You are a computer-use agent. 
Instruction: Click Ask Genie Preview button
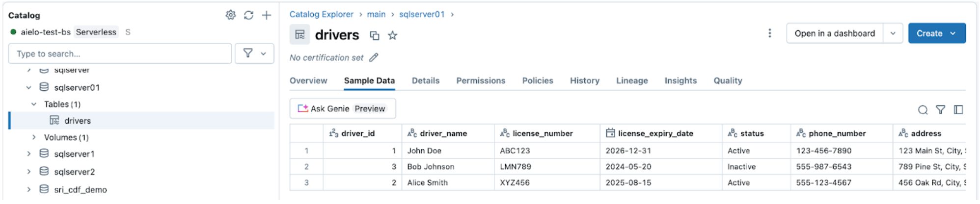point(342,109)
